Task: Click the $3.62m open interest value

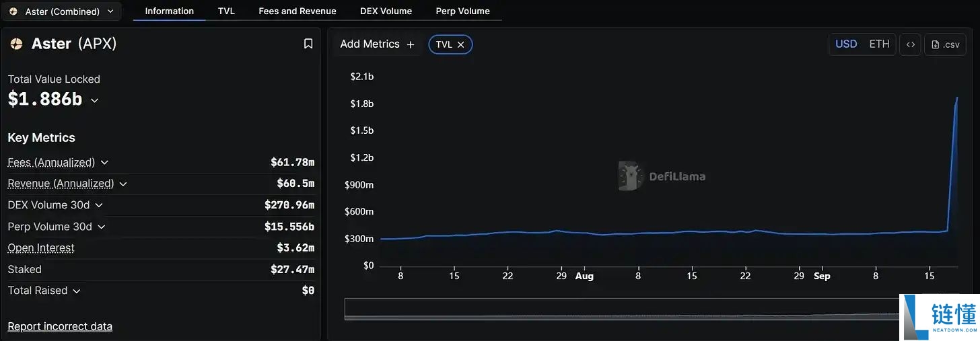Action: [x=295, y=248]
